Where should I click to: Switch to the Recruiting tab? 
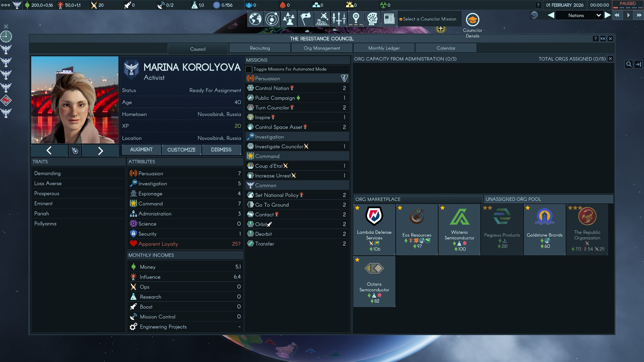[x=260, y=48]
